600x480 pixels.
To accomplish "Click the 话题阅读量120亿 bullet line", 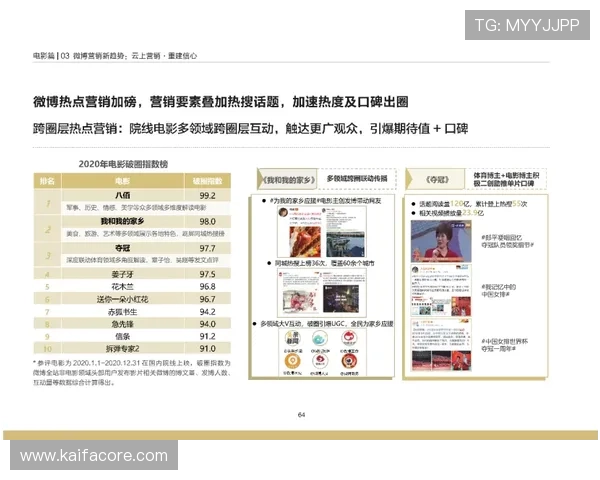I will (469, 204).
